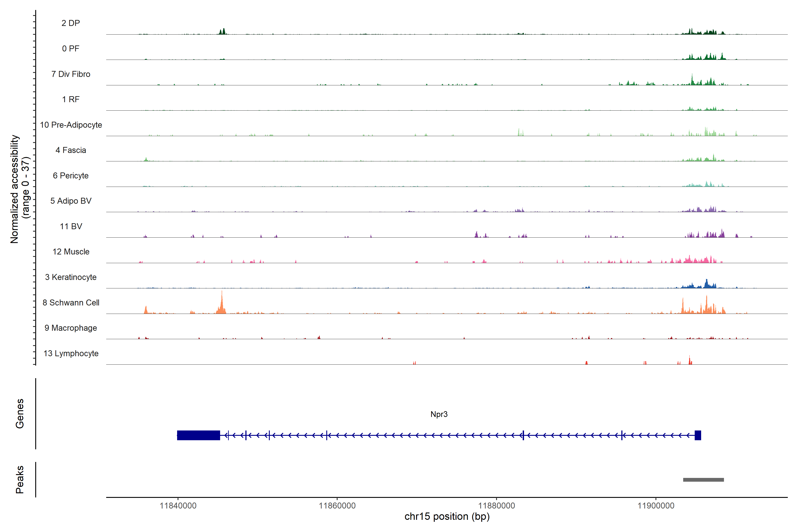Click the 3 Keratinocyte track label

(70, 277)
